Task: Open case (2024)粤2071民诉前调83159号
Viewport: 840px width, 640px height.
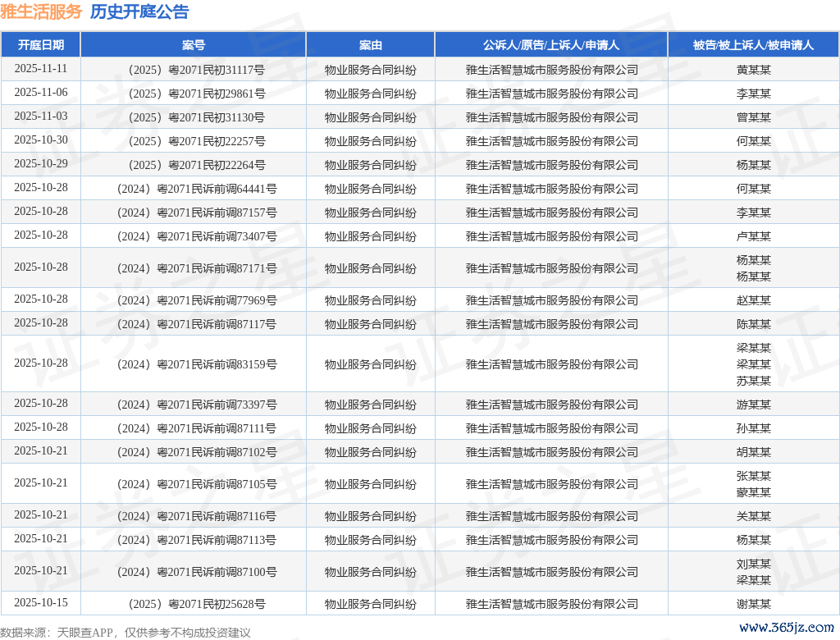Action: 194,364
